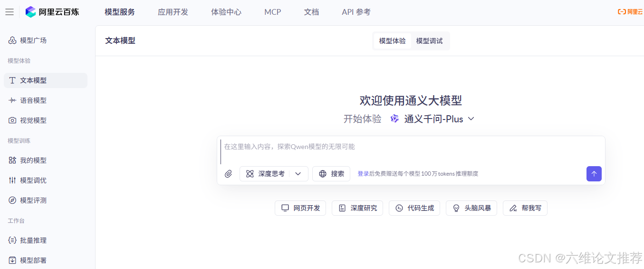Click the 网页开发 suggestion button
This screenshot has height=269, width=644.
(300, 208)
